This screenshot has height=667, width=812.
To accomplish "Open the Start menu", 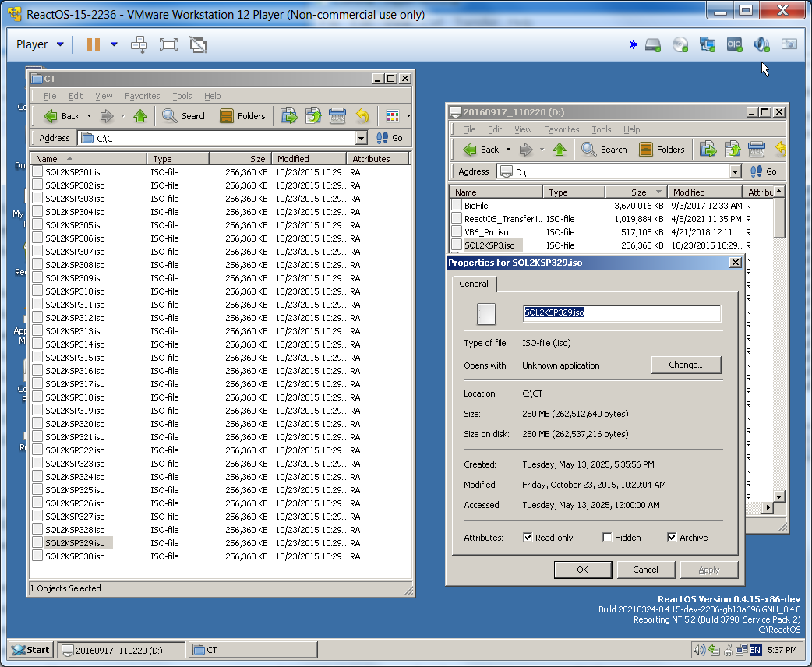I will [31, 650].
